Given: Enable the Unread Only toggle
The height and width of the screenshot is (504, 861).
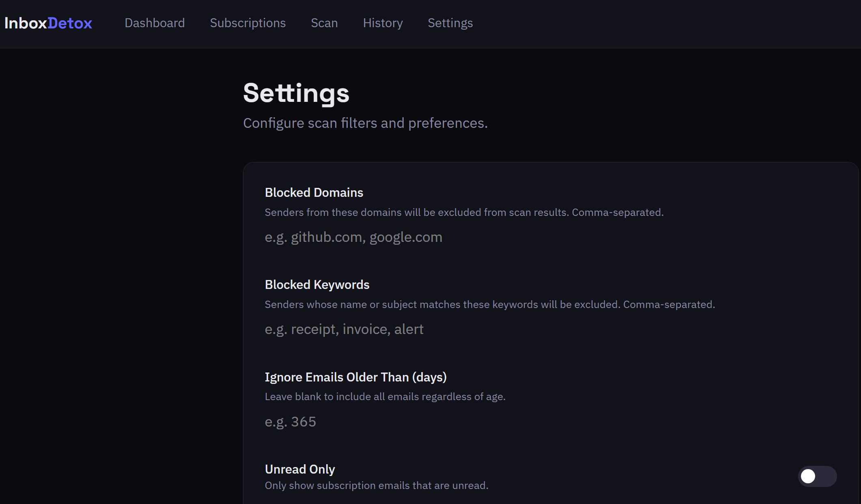Looking at the screenshot, I should pos(817,476).
